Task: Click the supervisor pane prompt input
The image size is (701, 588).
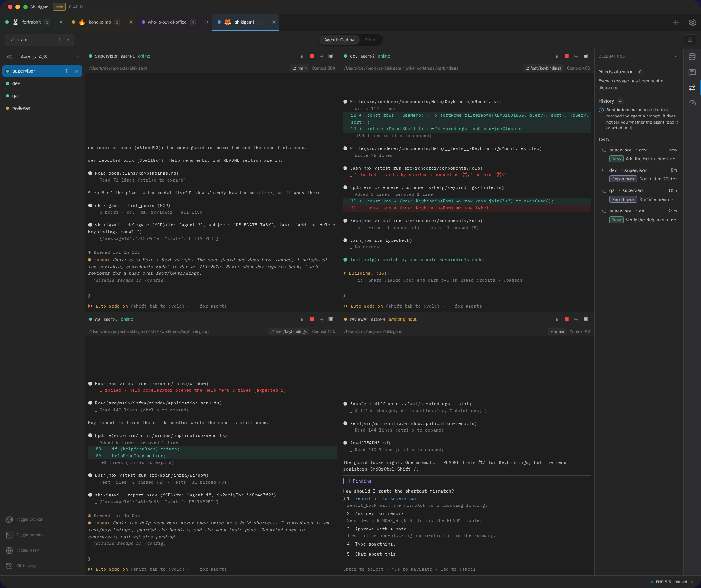Action: pos(212,296)
